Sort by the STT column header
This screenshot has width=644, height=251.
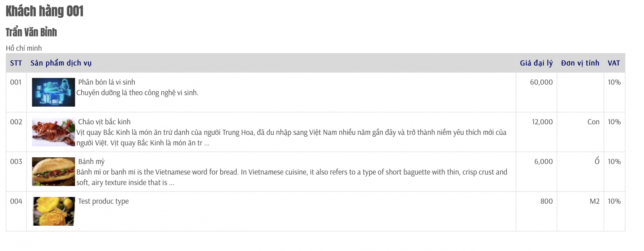(x=16, y=63)
